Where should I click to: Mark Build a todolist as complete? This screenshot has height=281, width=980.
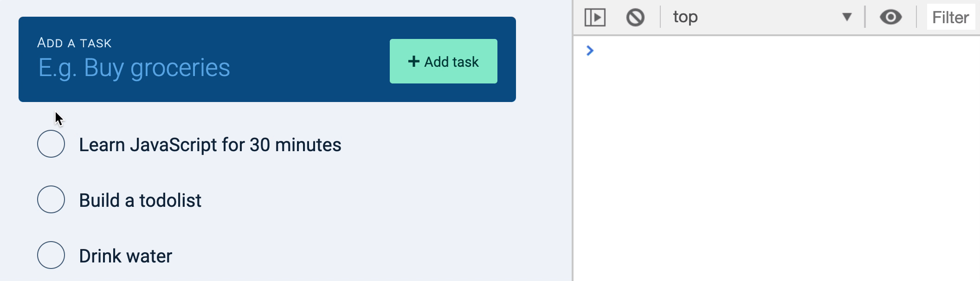(52, 200)
